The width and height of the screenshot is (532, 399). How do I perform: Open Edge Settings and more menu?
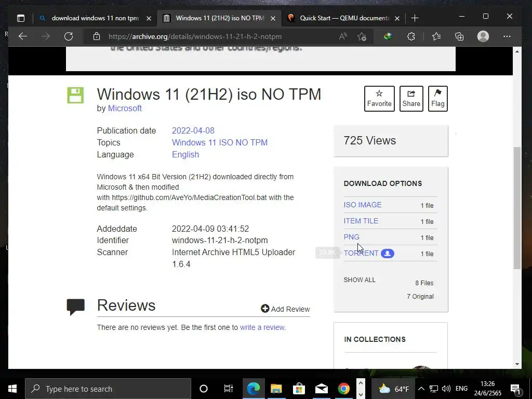(507, 36)
